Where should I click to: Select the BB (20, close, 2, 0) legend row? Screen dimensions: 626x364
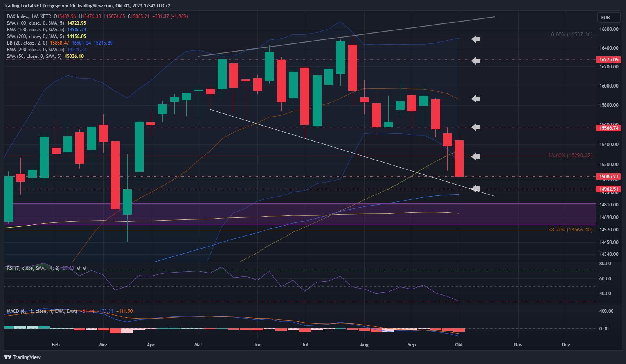click(59, 43)
